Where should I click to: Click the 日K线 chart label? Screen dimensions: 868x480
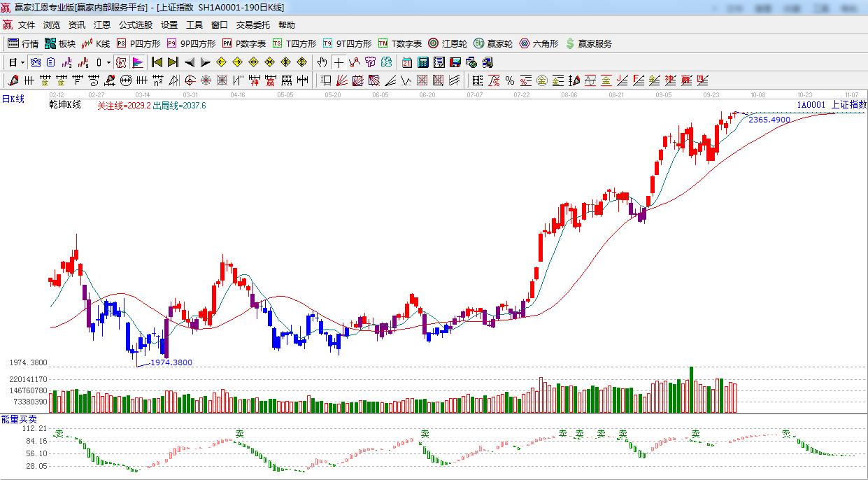[x=13, y=99]
